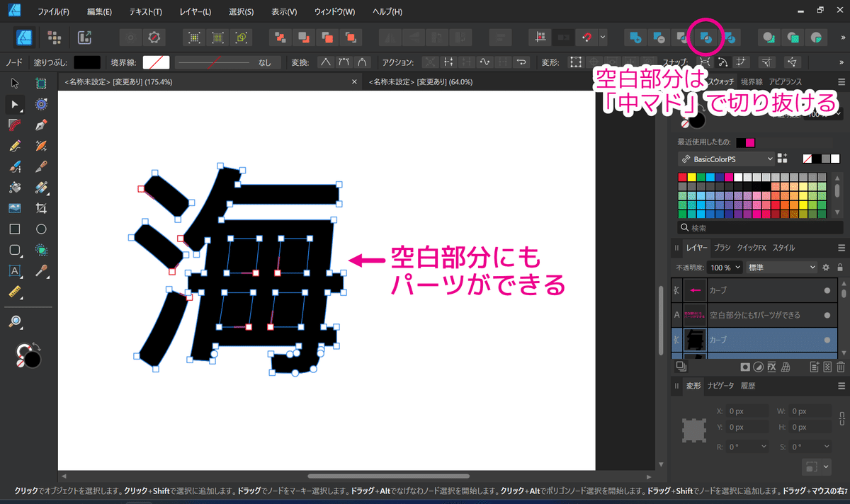Hide the 空白部分にもパーツができる text layer

click(x=827, y=315)
